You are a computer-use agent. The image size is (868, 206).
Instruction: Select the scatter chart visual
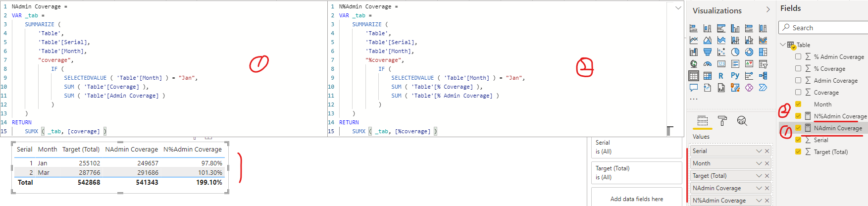[721, 52]
